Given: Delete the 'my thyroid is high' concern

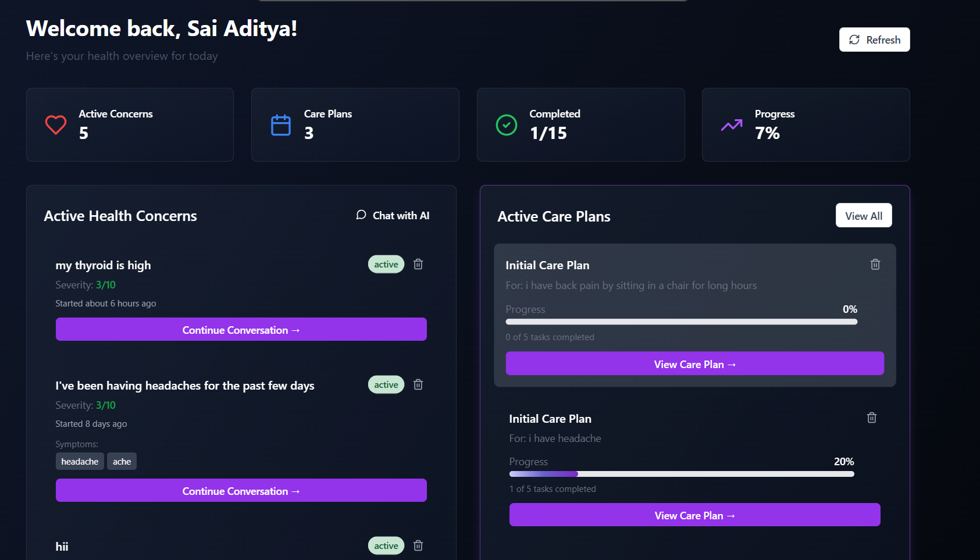Looking at the screenshot, I should click(x=418, y=265).
